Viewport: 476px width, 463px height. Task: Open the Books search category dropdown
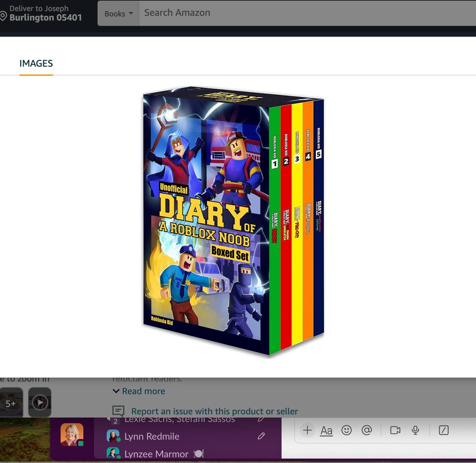coord(119,13)
